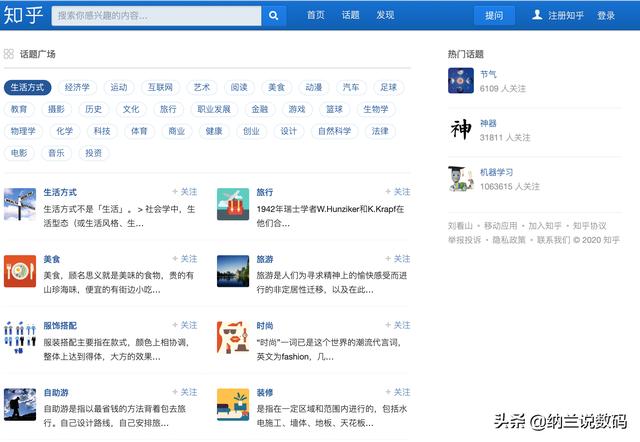The width and height of the screenshot is (640, 442).
Task: Select the 物理学 category tag
Action: [x=23, y=131]
